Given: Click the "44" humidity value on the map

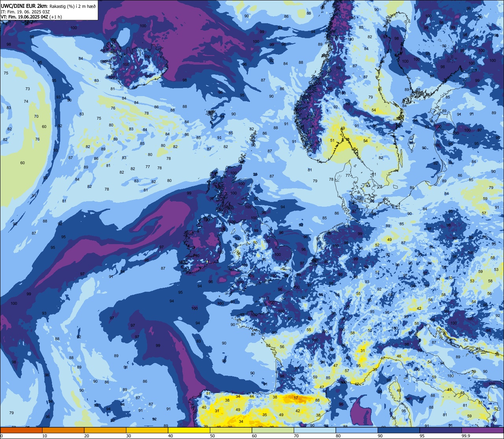Looking at the screenshot, I should 252,396.
